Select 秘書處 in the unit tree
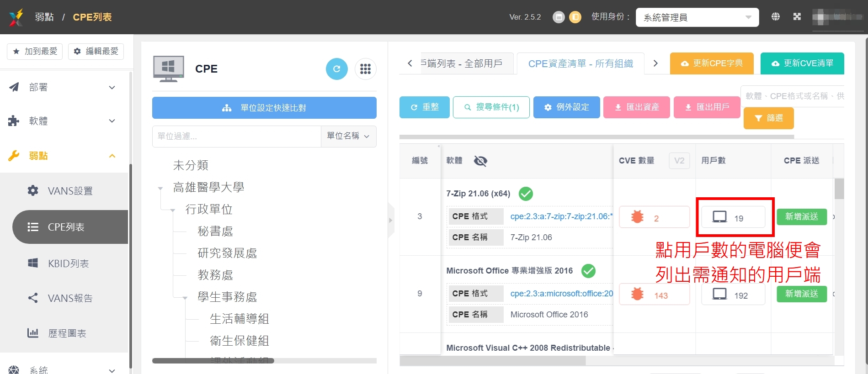 (x=215, y=232)
